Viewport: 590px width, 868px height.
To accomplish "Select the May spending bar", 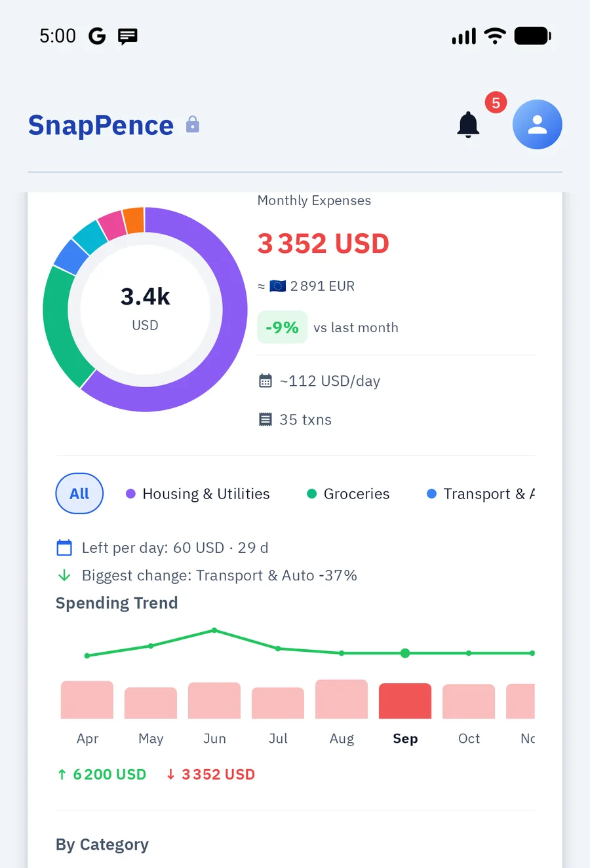I will (x=151, y=703).
